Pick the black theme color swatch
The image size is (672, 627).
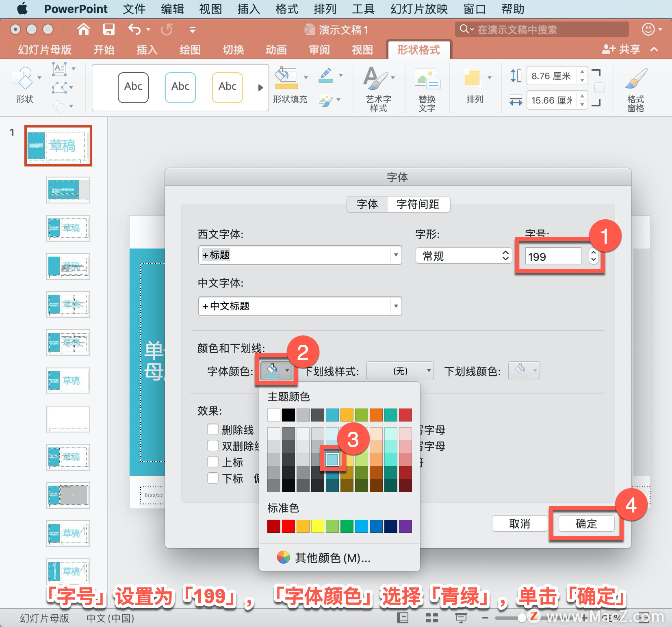tap(288, 415)
